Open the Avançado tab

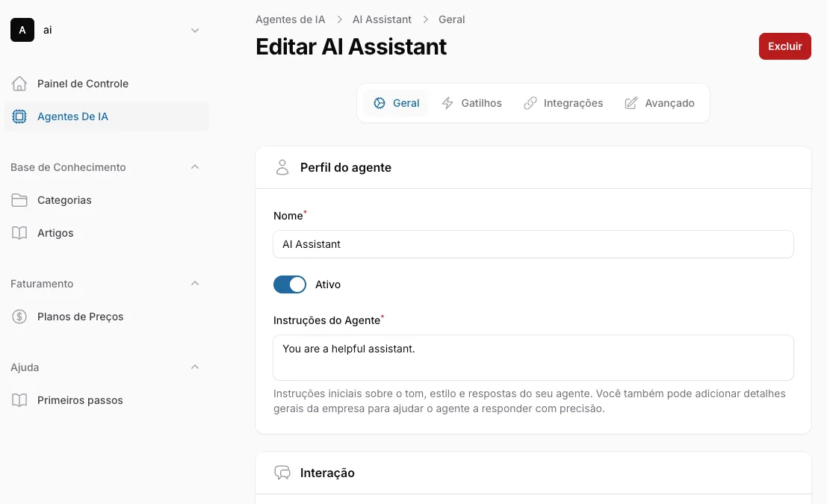click(660, 103)
